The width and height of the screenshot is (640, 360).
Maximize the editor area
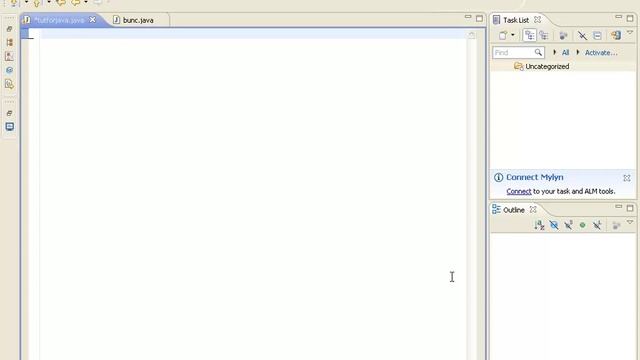[x=479, y=18]
